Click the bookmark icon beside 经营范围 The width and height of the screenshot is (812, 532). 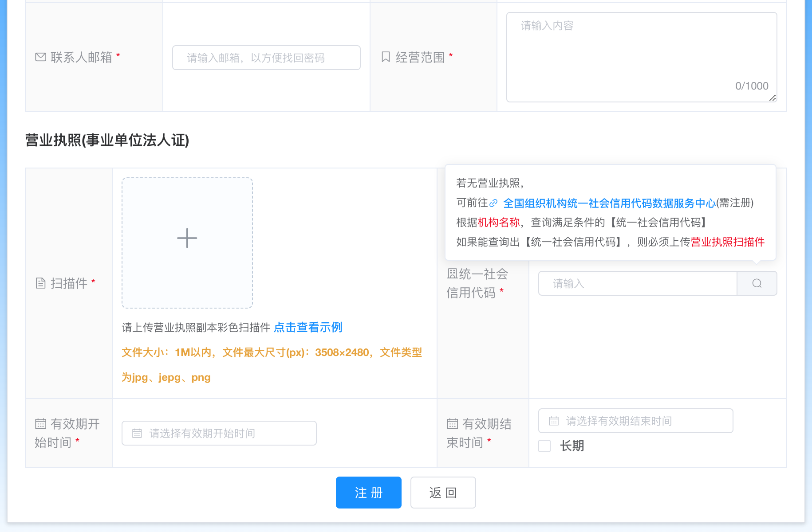386,57
